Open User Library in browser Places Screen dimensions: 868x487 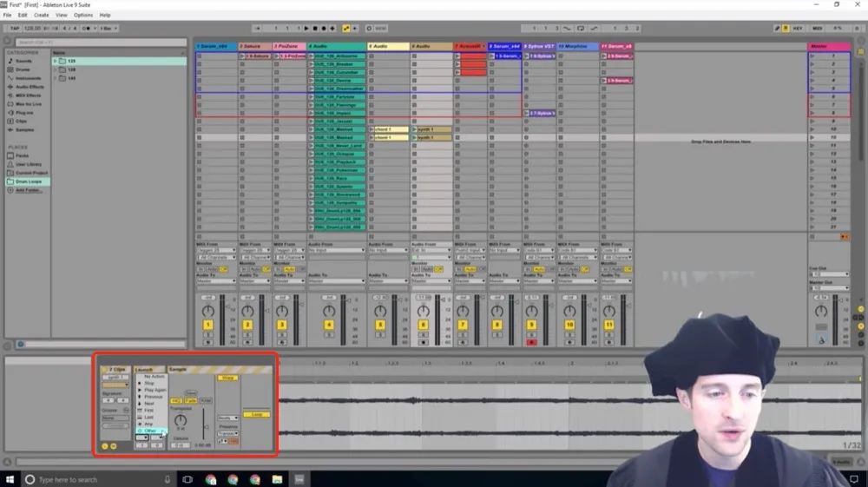29,164
